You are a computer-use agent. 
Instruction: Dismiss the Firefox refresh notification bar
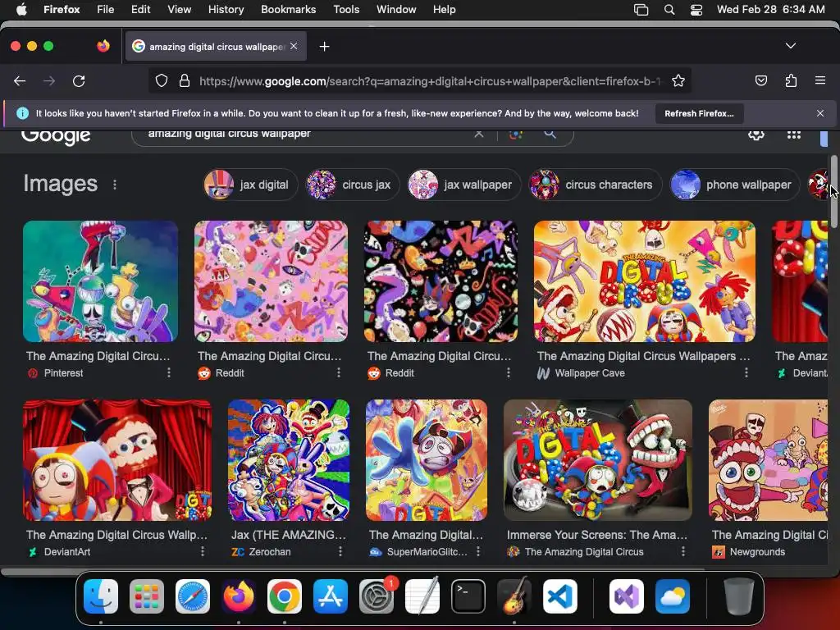(x=820, y=113)
